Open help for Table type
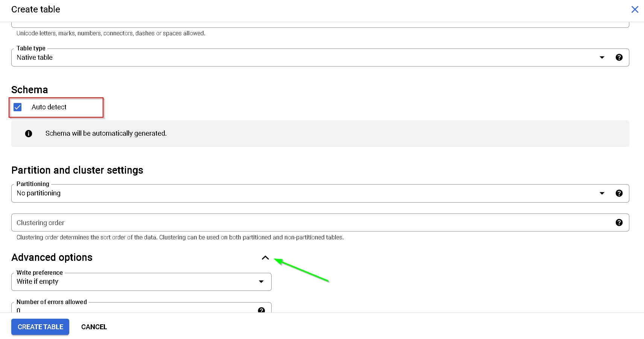Viewport: 644px width, 339px height. [619, 58]
